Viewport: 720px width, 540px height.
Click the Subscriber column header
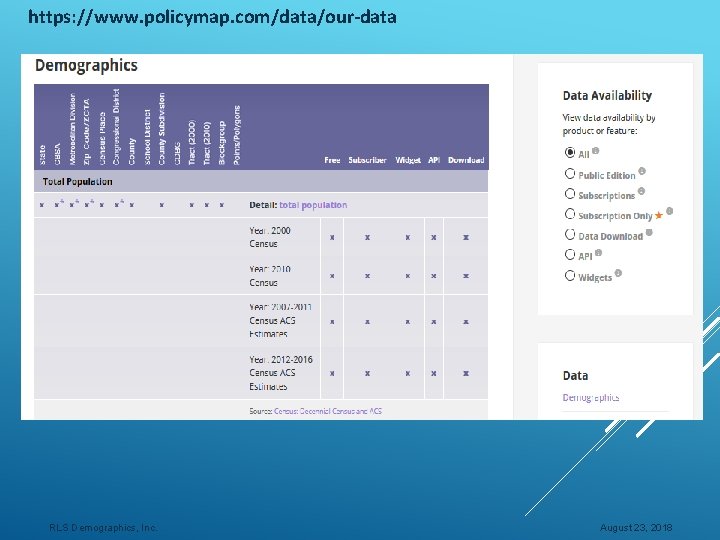[x=367, y=160]
